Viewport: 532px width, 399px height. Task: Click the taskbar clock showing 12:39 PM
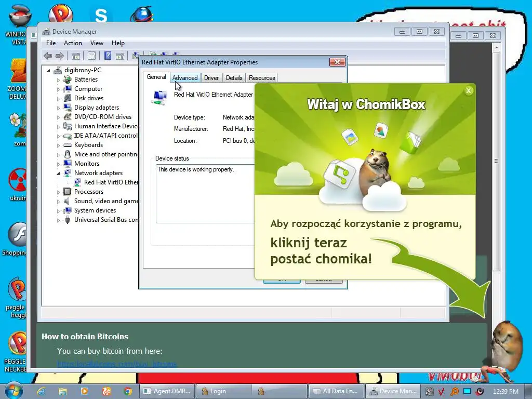pos(506,392)
